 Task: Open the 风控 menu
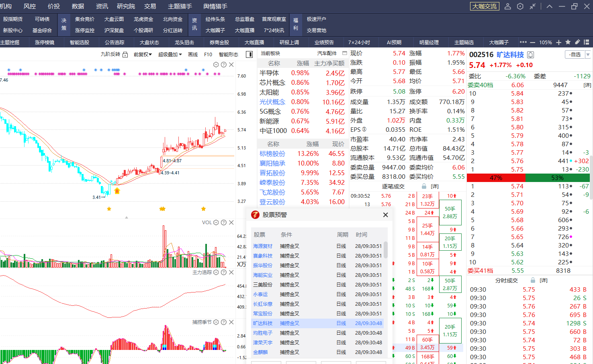pyautogui.click(x=30, y=6)
